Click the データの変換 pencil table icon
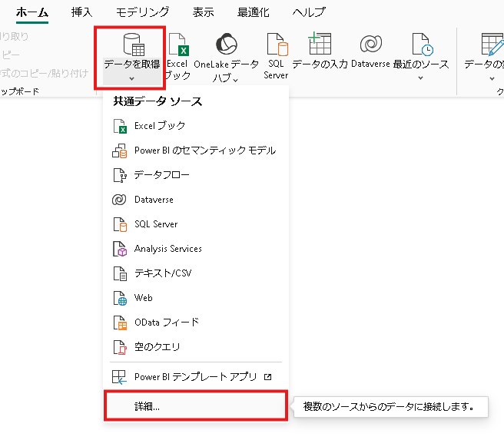Viewport: 504px width, 440px height. [492, 44]
